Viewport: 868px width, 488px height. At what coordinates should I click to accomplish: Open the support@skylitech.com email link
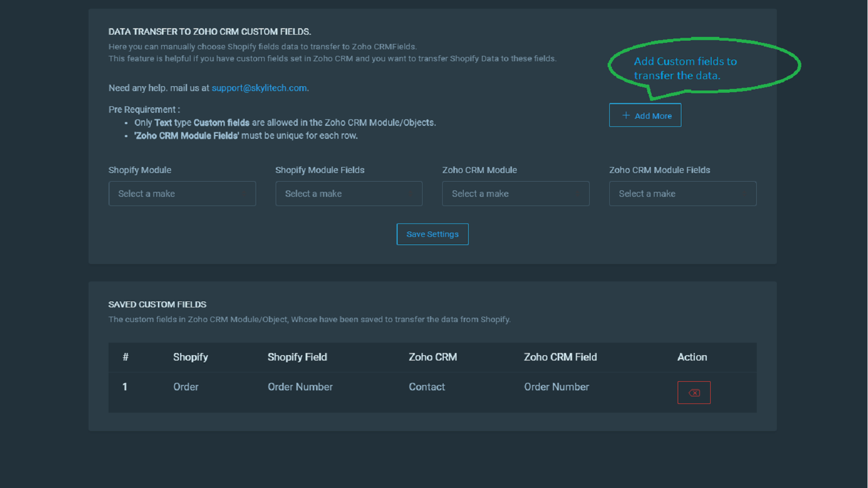(x=259, y=88)
